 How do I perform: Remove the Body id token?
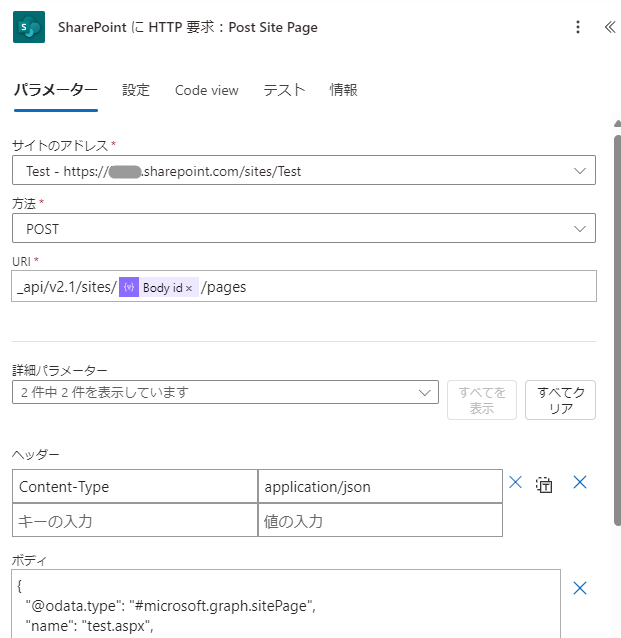[x=189, y=288]
